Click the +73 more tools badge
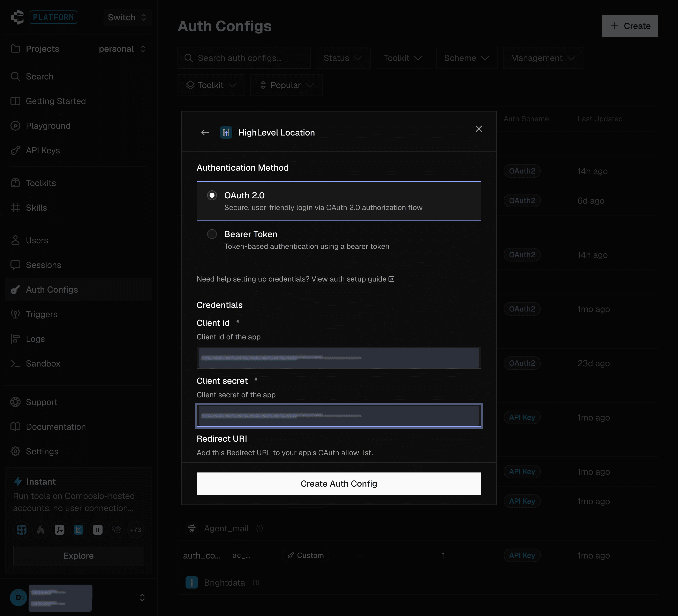This screenshot has width=678, height=616. [x=136, y=530]
